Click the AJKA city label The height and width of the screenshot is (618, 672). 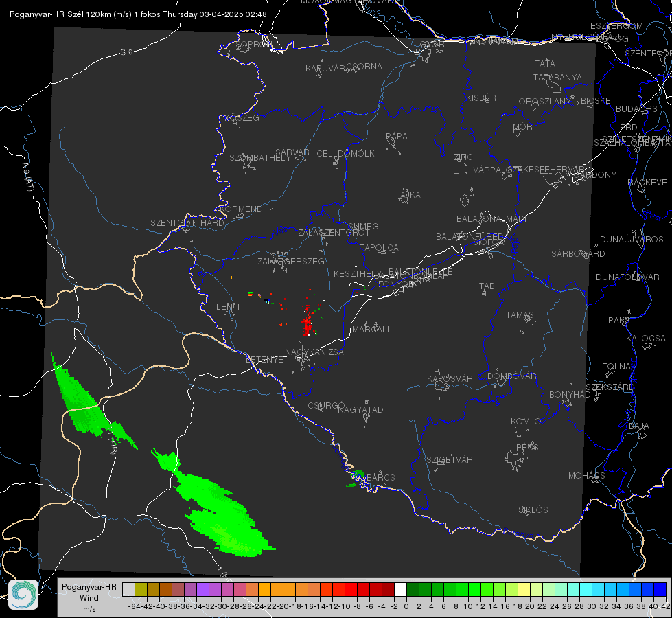(410, 195)
